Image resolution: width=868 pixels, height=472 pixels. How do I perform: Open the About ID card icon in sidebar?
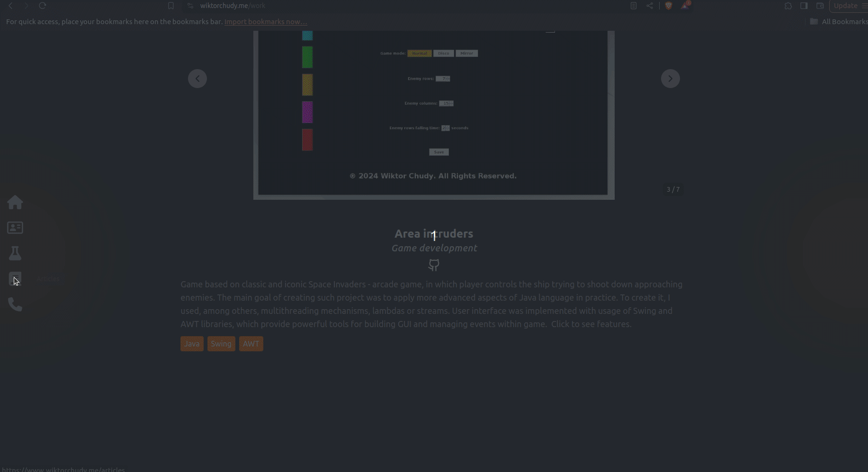click(x=15, y=228)
